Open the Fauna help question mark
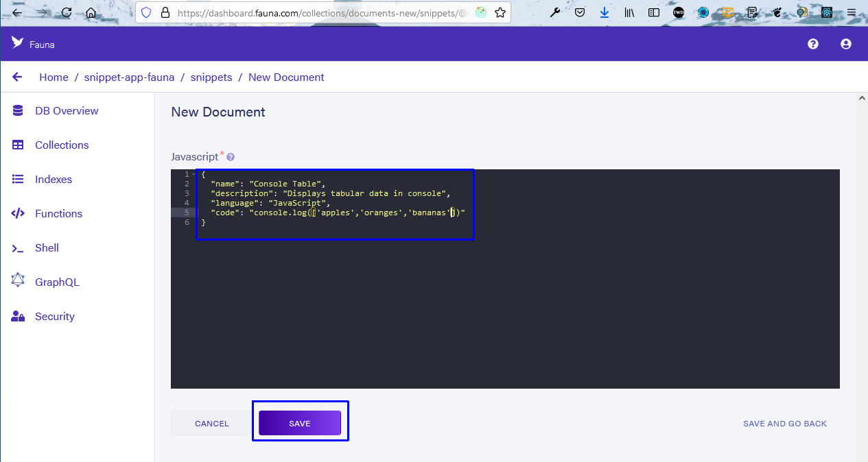Viewport: 868px width, 462px height. 813,44
